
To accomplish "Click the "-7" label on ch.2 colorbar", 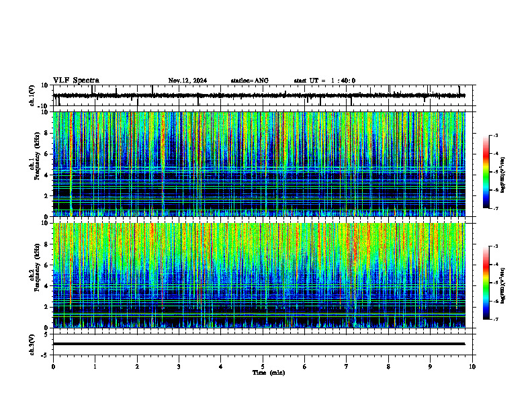I will (496, 319).
